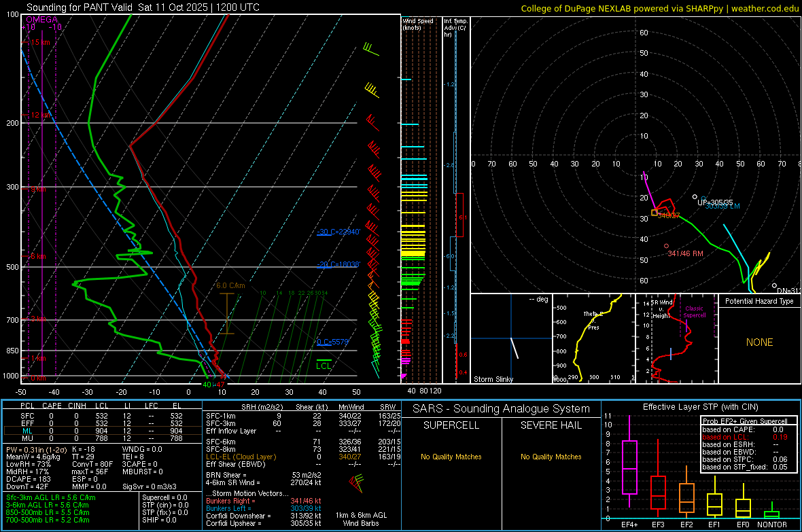Click the Wind Speed (knots) panel header

417,24
